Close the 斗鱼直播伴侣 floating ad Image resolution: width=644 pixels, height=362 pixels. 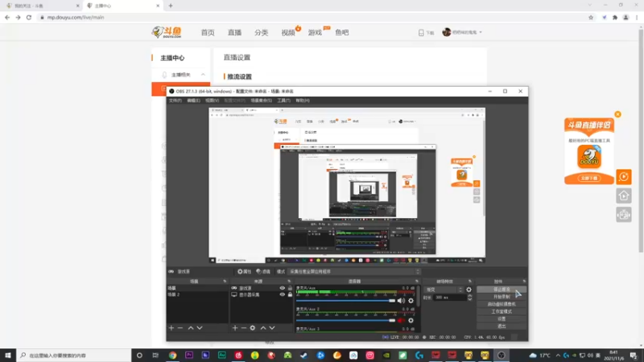pos(617,114)
